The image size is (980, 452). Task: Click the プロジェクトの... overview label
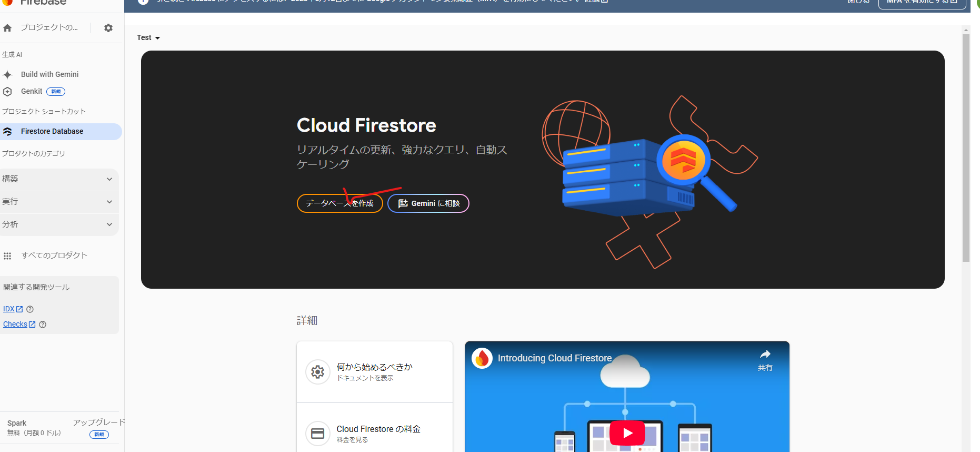[x=49, y=27]
